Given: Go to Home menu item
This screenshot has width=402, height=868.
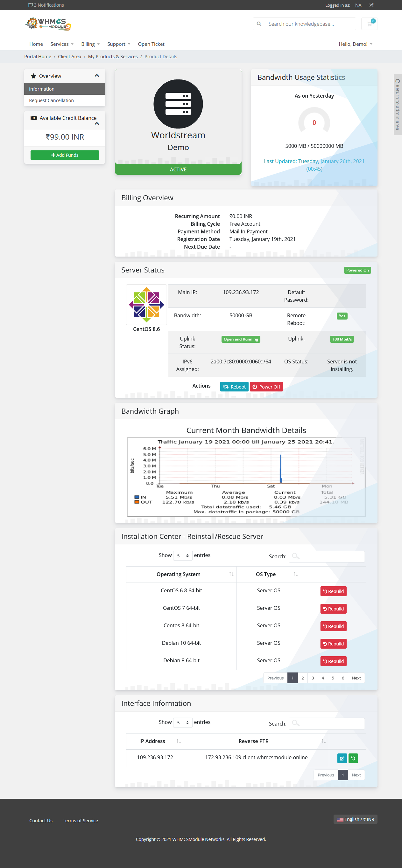Looking at the screenshot, I should point(36,44).
